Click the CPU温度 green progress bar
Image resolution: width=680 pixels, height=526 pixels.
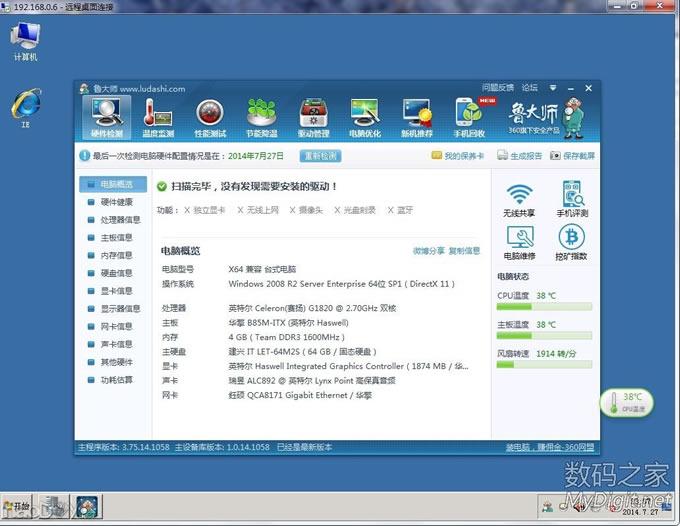[544, 307]
